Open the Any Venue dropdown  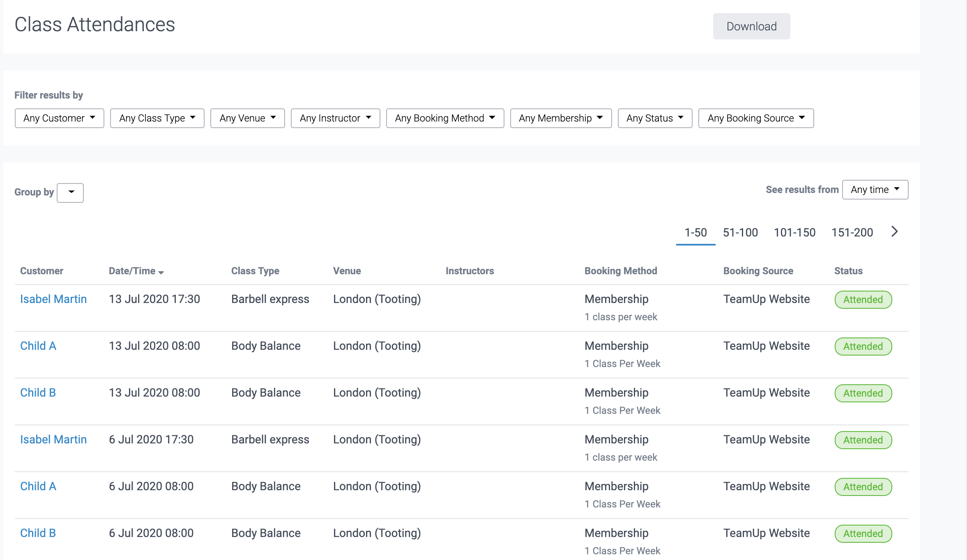click(x=247, y=118)
